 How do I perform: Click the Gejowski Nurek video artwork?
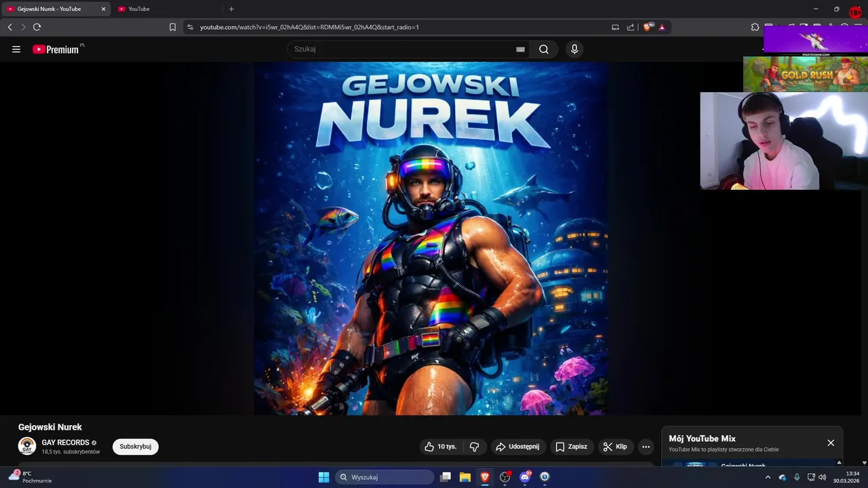pyautogui.click(x=431, y=239)
